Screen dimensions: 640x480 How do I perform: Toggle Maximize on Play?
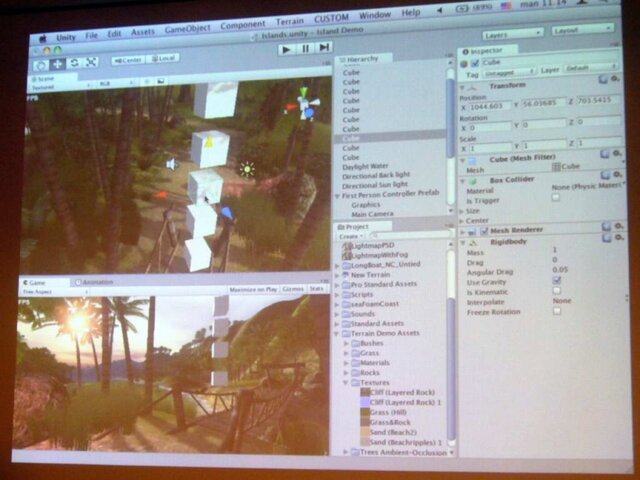pyautogui.click(x=253, y=289)
